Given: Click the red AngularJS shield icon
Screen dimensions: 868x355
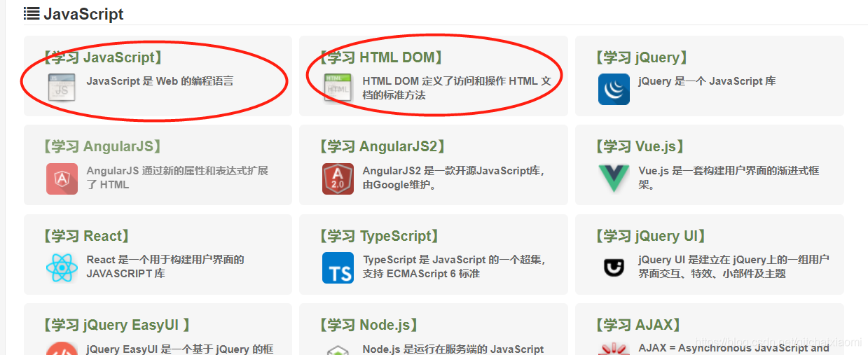Looking at the screenshot, I should click(62, 179).
